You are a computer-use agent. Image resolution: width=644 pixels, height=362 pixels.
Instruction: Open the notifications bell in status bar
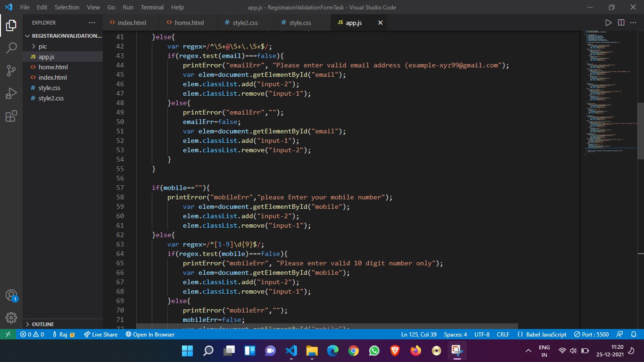click(x=634, y=334)
